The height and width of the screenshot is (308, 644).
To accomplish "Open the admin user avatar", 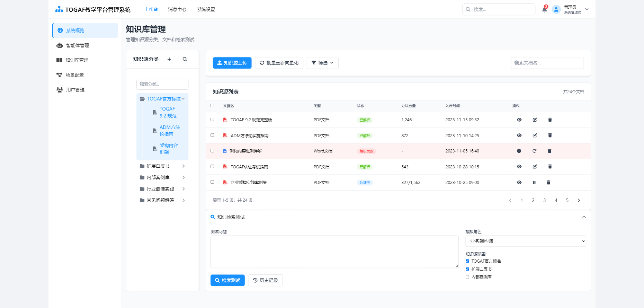I will tap(556, 9).
